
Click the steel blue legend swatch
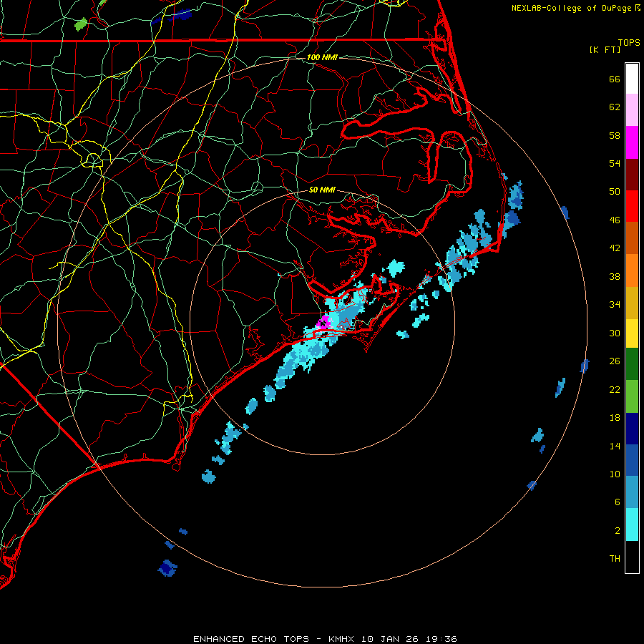632,492
